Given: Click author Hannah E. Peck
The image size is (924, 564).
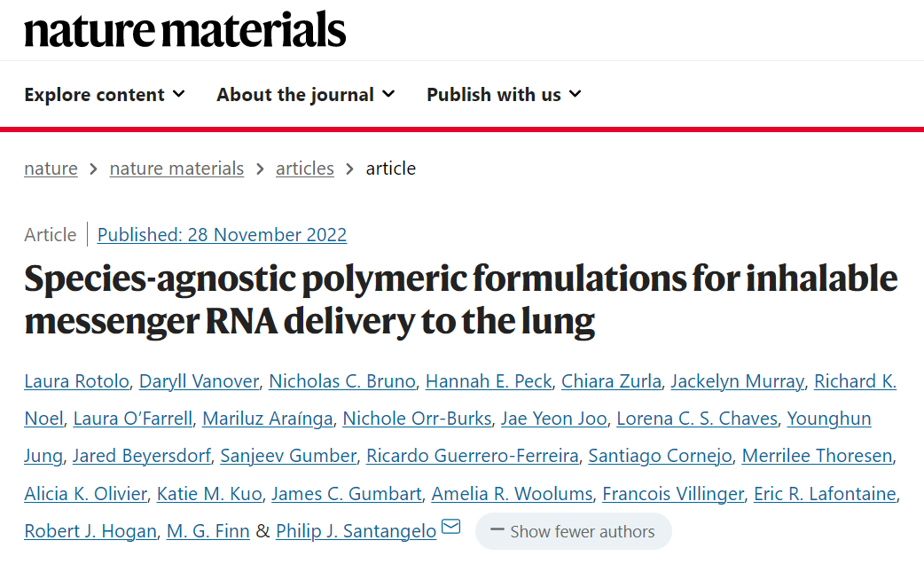Looking at the screenshot, I should [x=489, y=381].
